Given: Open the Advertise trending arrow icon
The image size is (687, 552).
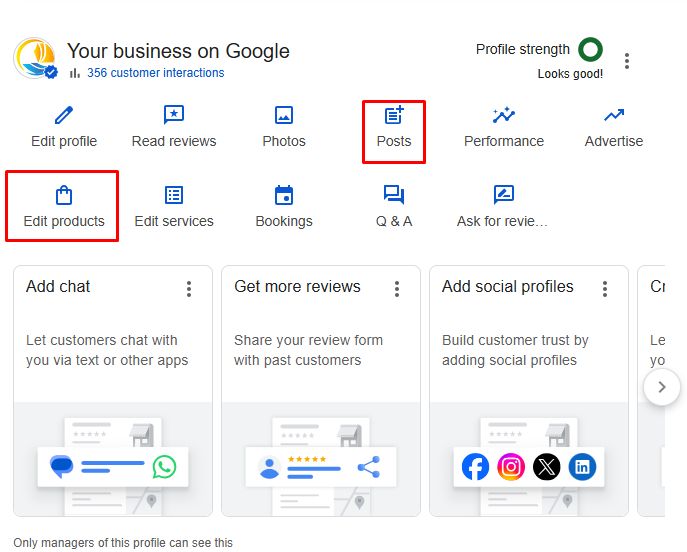Looking at the screenshot, I should (614, 115).
